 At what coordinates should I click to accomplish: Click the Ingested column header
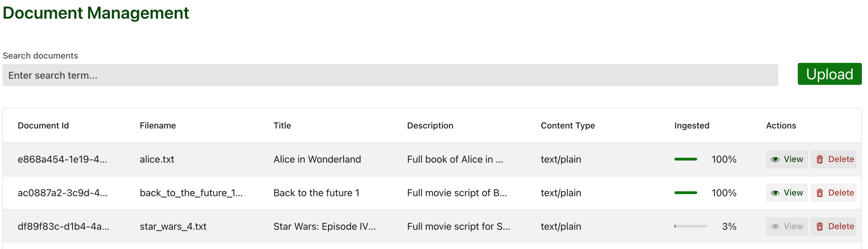692,125
